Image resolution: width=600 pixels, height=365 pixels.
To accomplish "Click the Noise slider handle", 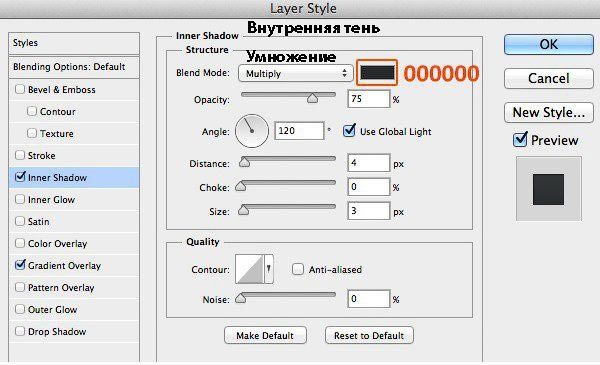I will pyautogui.click(x=240, y=298).
